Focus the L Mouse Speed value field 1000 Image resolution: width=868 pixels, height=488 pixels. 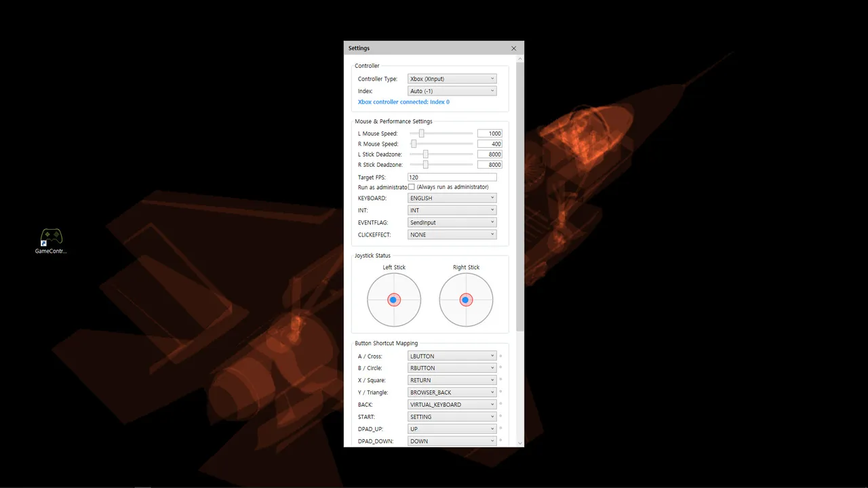coord(490,134)
